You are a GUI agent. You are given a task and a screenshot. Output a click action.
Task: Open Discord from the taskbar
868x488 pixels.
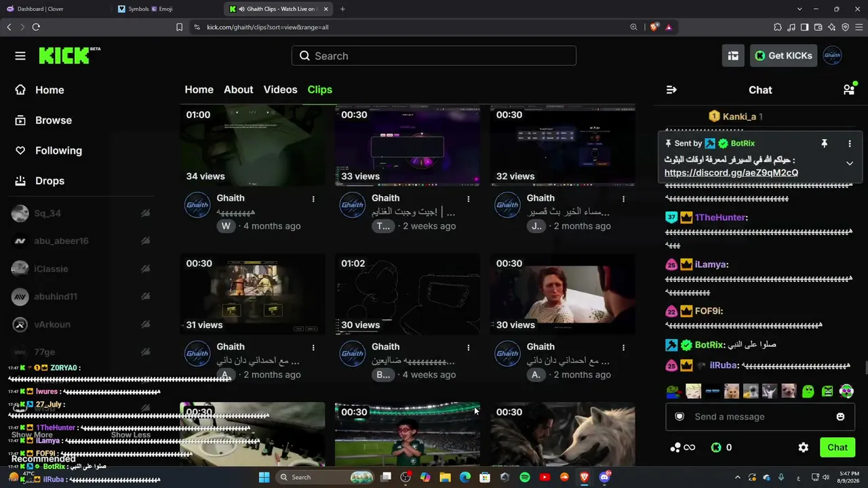coord(604,477)
